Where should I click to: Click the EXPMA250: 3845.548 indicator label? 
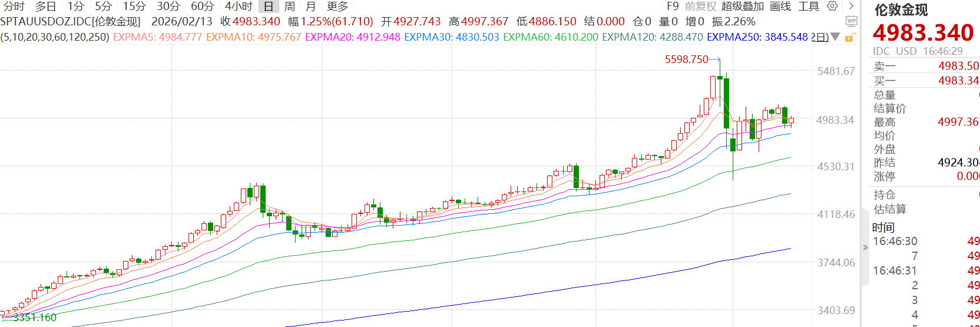click(x=757, y=37)
